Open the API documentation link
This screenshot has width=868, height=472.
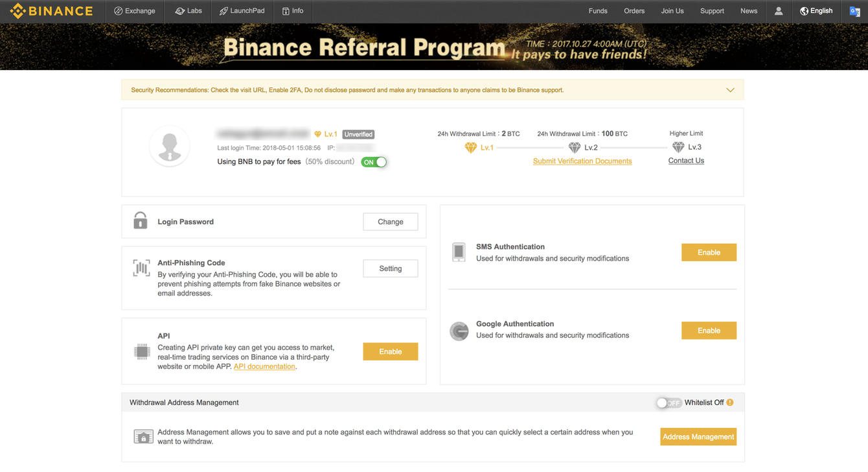click(x=264, y=367)
